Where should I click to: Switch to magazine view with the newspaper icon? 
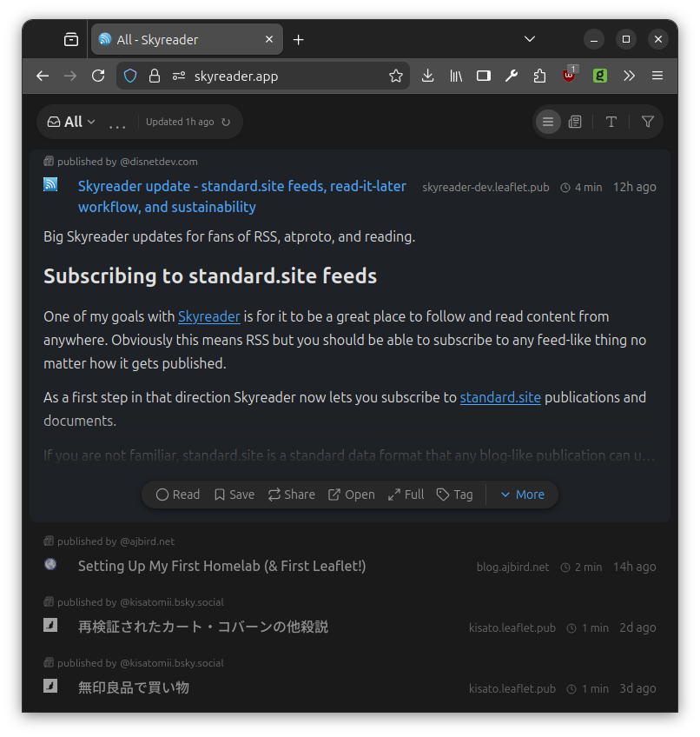point(575,122)
